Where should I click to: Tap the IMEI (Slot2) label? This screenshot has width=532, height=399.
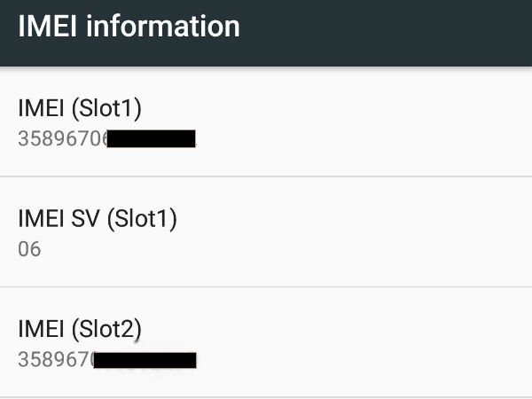coord(80,329)
